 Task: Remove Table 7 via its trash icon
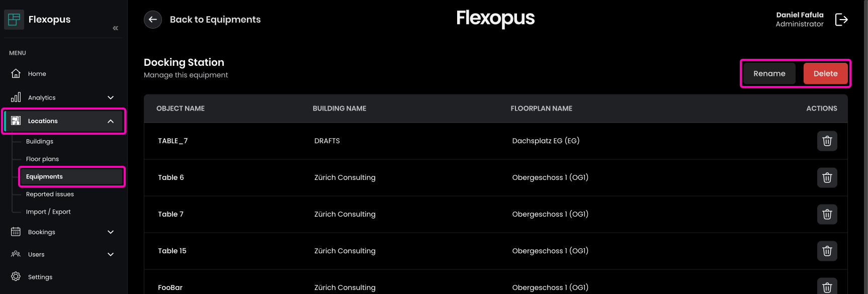coord(827,215)
